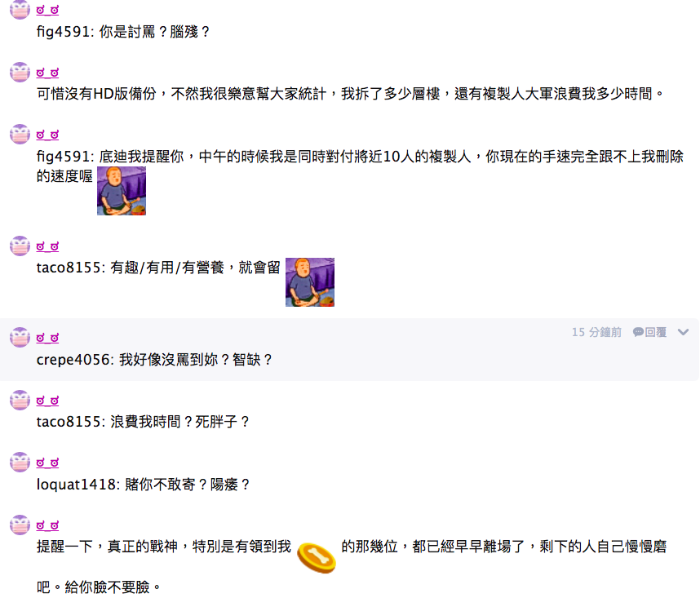Open the meditating boy sticker after 就會留
The height and width of the screenshot is (598, 700).
click(x=310, y=282)
